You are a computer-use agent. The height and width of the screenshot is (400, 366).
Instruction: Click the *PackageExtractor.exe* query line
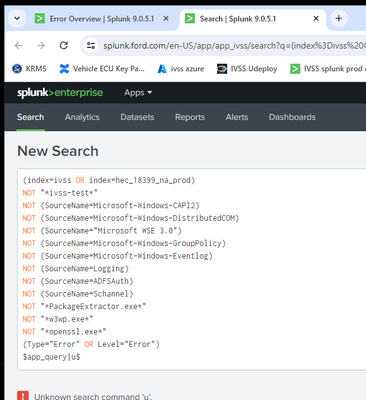pyautogui.click(x=84, y=306)
